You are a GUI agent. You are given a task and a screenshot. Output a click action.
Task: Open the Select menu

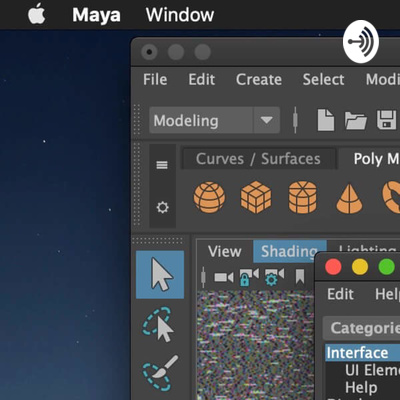tap(323, 80)
